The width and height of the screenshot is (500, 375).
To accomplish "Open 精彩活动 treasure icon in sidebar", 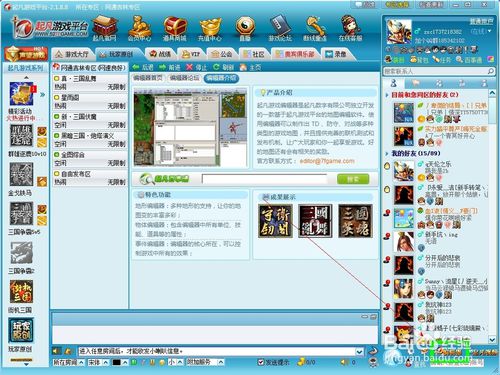I will [21, 94].
